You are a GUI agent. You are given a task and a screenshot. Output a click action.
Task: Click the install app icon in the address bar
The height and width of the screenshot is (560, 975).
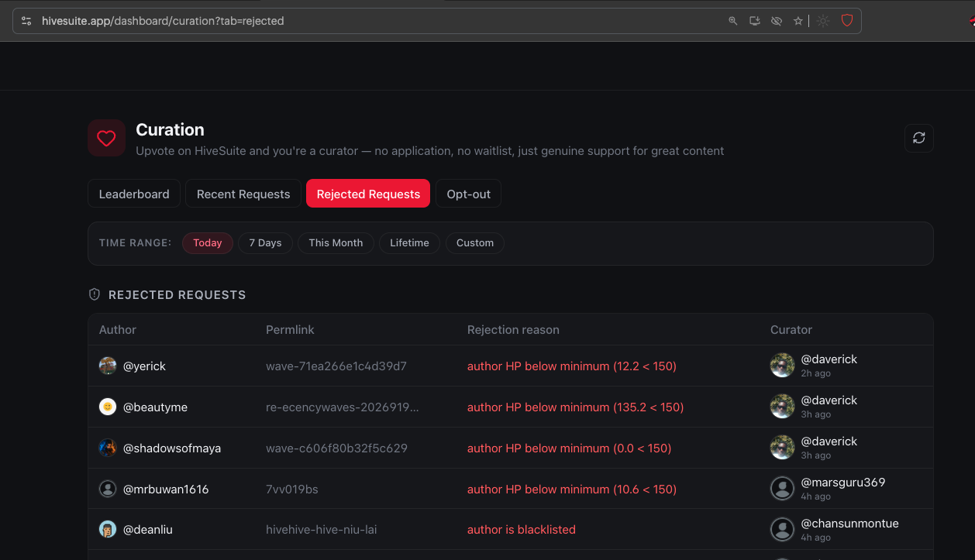754,21
